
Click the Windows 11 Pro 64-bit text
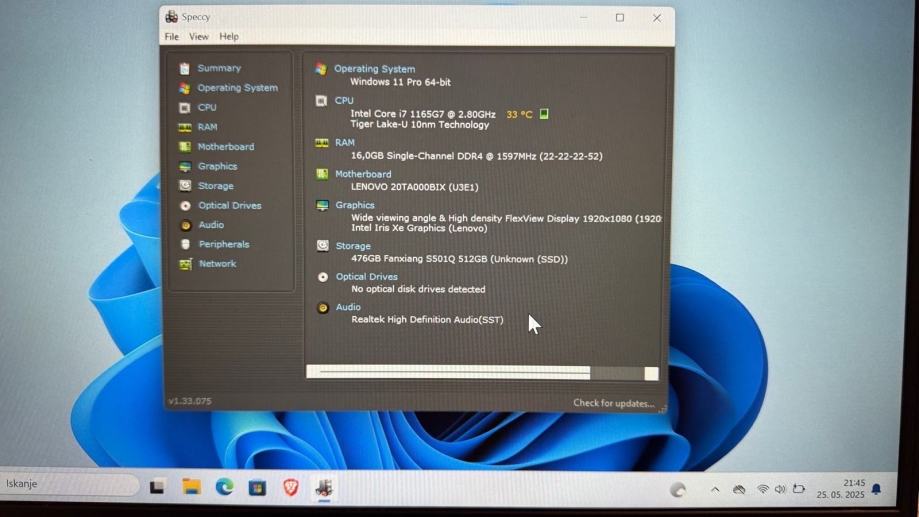click(400, 83)
